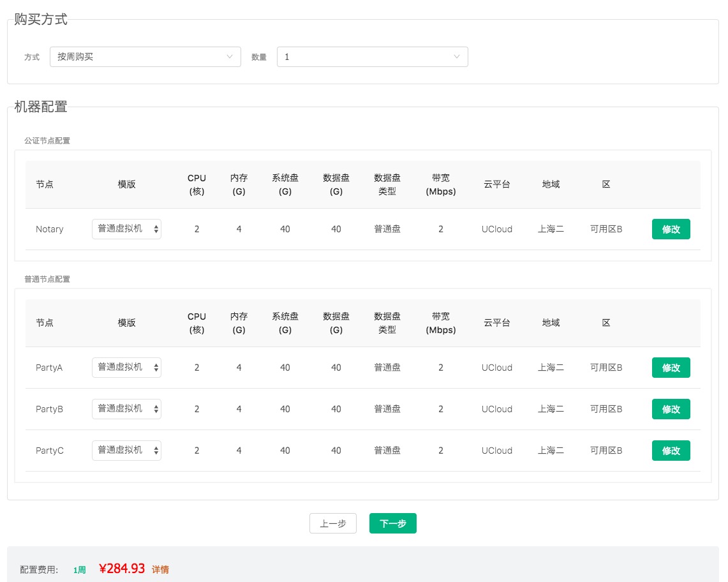Click the 数量 field label

point(258,57)
